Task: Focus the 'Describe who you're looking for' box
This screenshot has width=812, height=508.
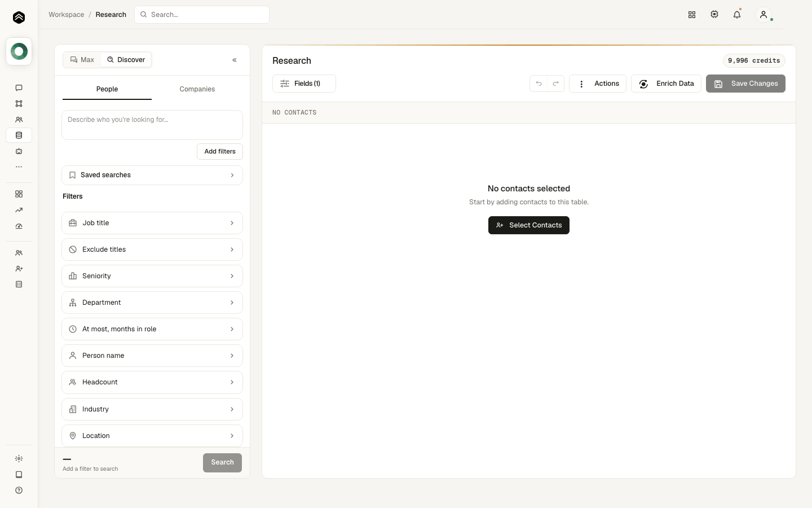Action: point(152,125)
